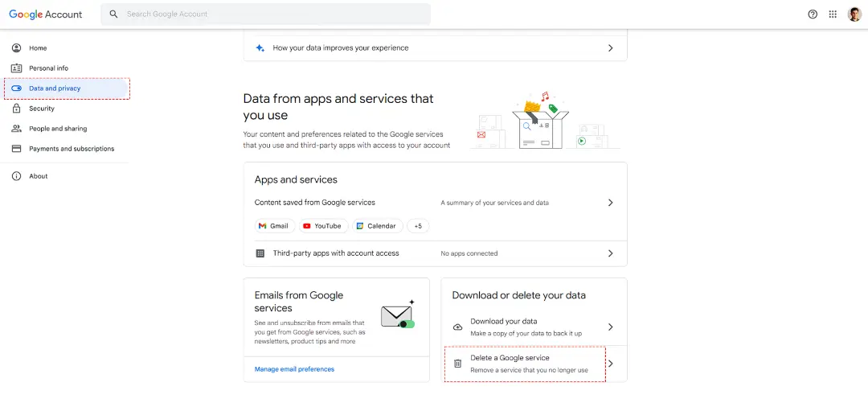Click the help question mark icon
868x407 pixels.
813,14
